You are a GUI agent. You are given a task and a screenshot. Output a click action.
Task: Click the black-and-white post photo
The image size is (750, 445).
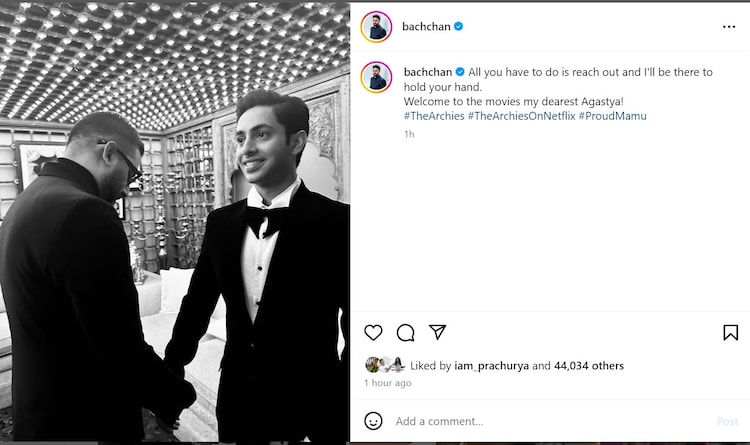coord(175,222)
